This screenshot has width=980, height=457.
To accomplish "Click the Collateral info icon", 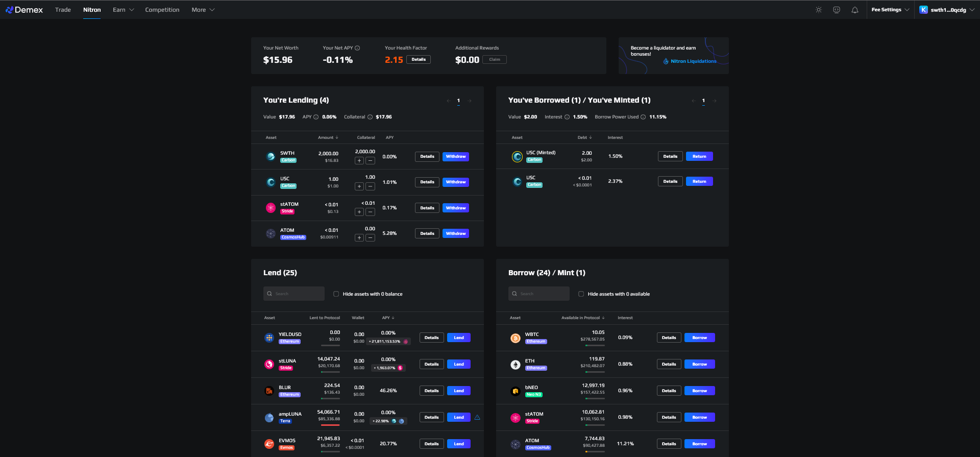I will pyautogui.click(x=370, y=117).
